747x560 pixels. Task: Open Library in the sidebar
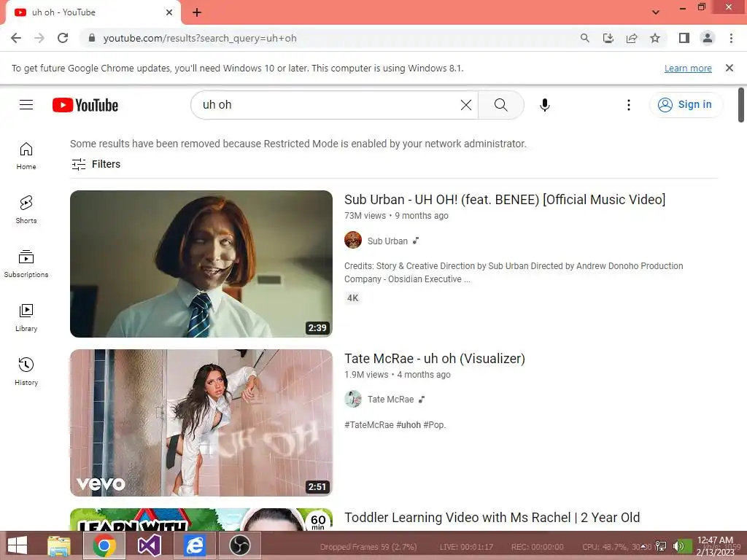point(26,318)
